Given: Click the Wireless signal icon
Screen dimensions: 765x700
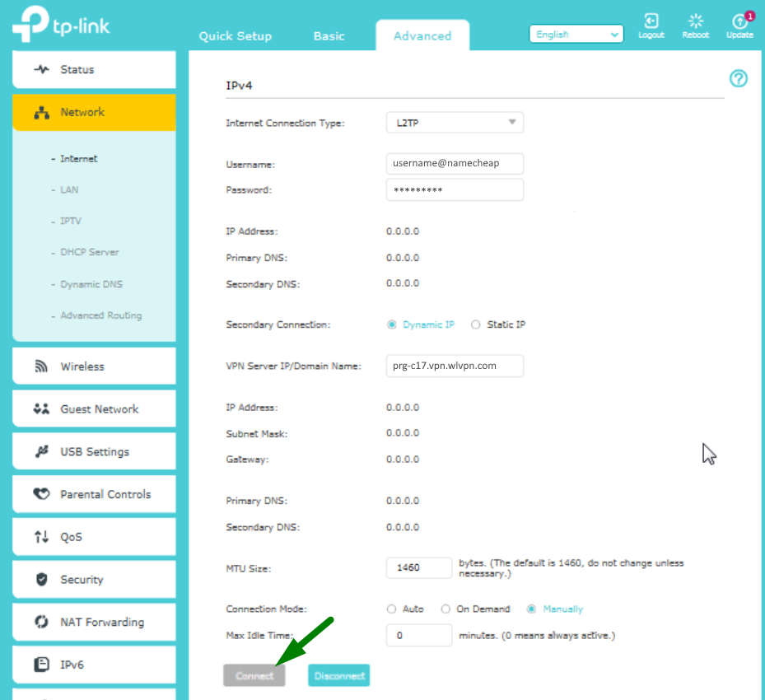Looking at the screenshot, I should (x=41, y=366).
